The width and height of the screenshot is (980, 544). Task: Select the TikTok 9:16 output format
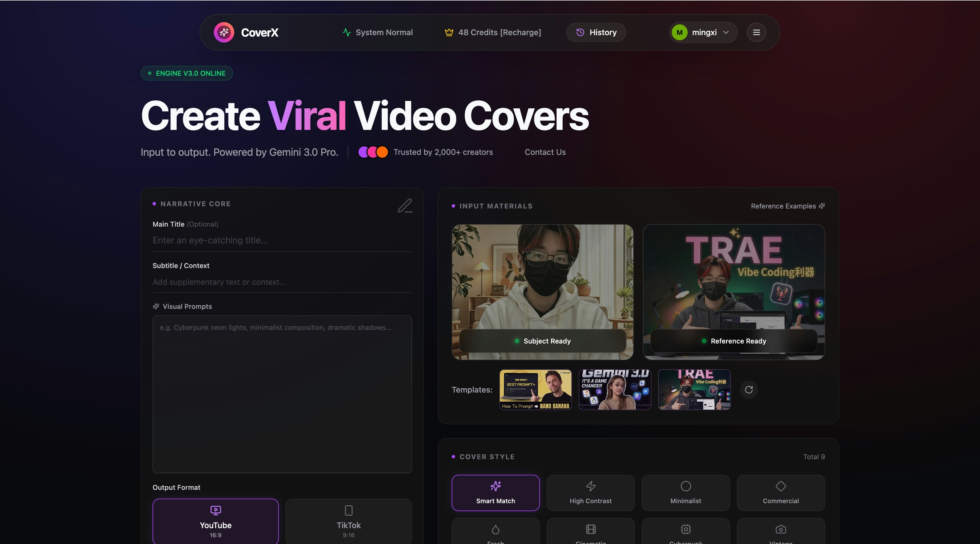[349, 521]
